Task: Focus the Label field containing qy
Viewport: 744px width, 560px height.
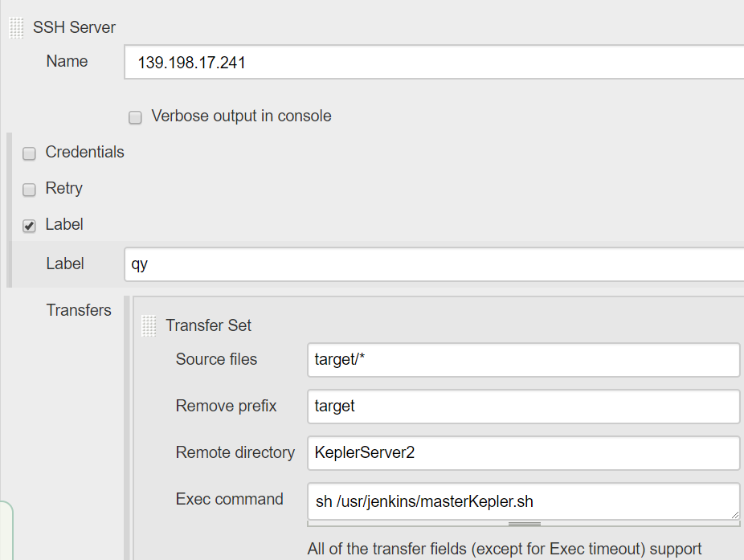Action: [434, 264]
